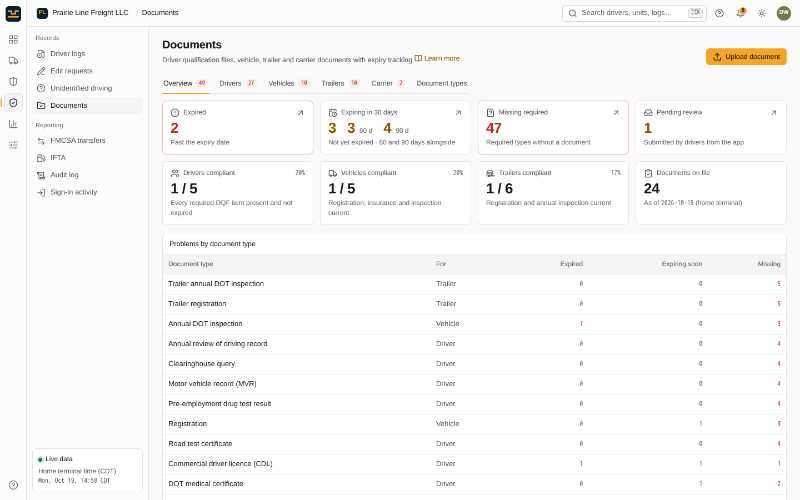Click the help icon at rail bottom
This screenshot has height=500, width=800.
[13, 485]
